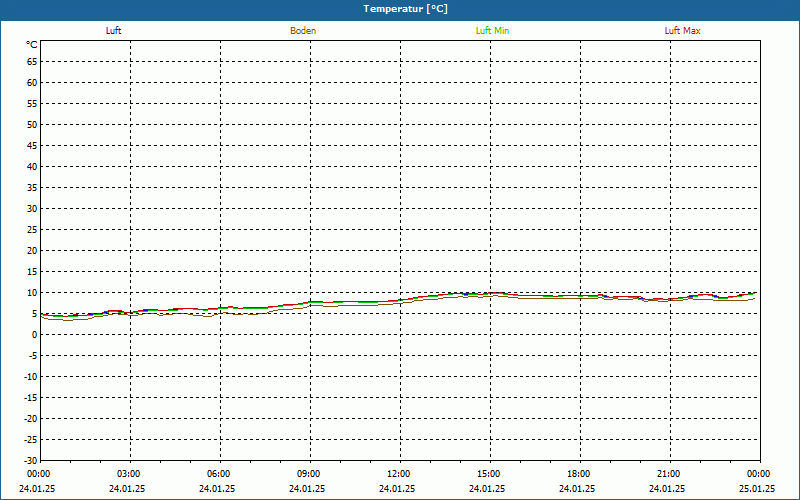Click the 25.01.25 date label

click(x=757, y=489)
